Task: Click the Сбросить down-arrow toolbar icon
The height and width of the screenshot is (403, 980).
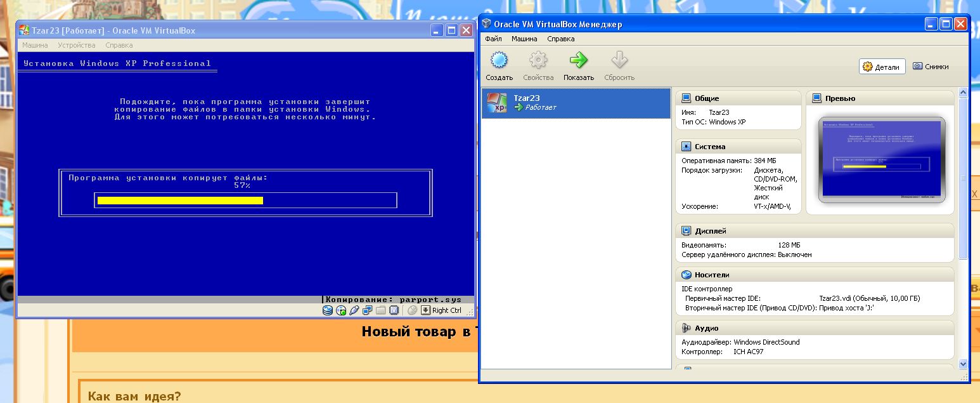Action: 619,60
